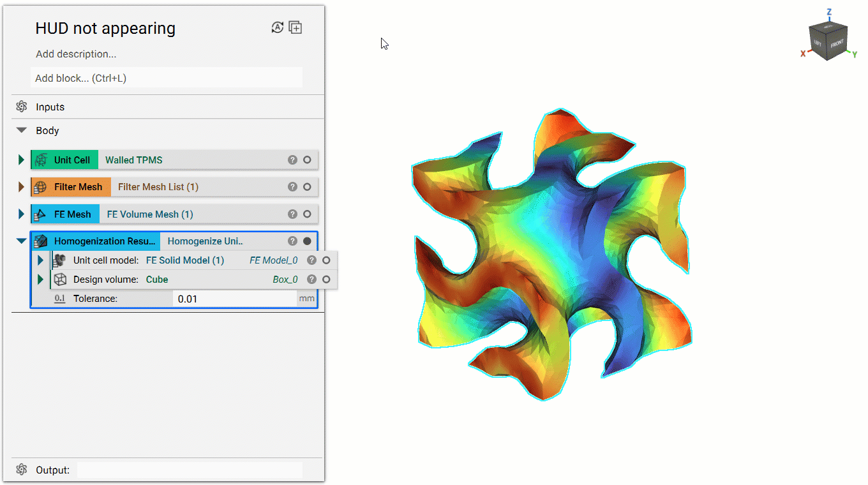Expand the Design volume input

click(41, 280)
